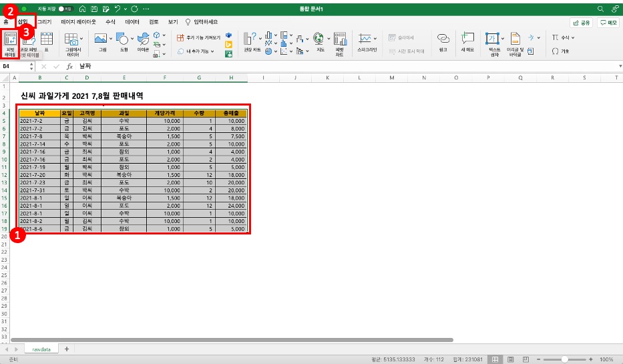
Task: Insert a Table (표) from ribbon
Action: [47, 41]
